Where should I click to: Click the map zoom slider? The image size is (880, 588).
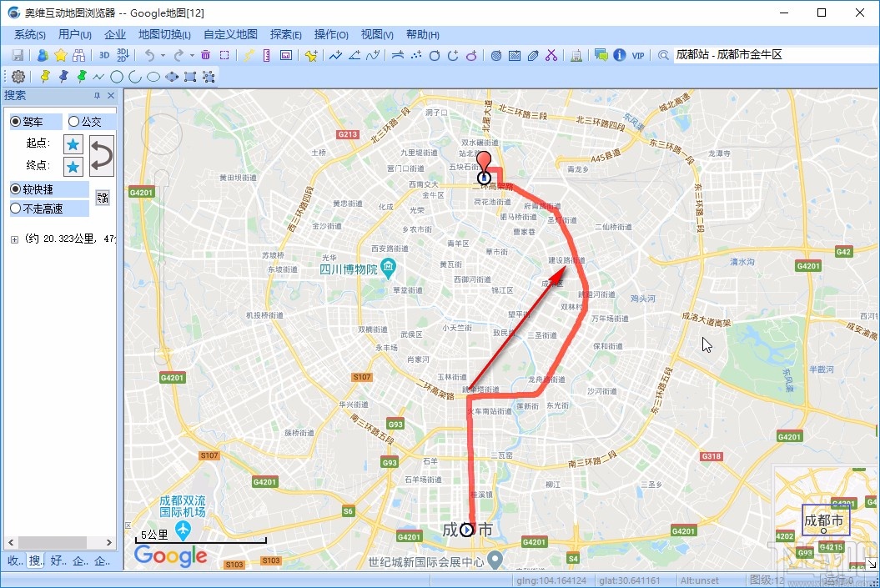pyautogui.click(x=162, y=267)
